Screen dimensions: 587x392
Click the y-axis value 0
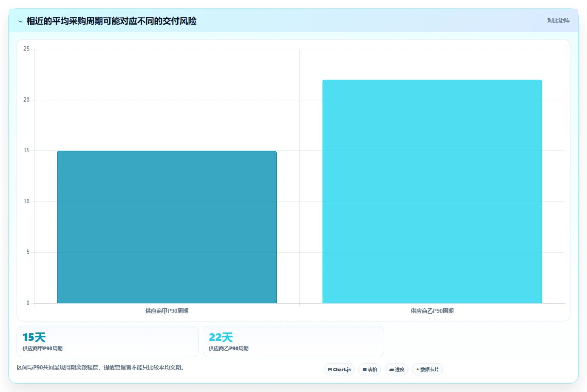(x=28, y=303)
